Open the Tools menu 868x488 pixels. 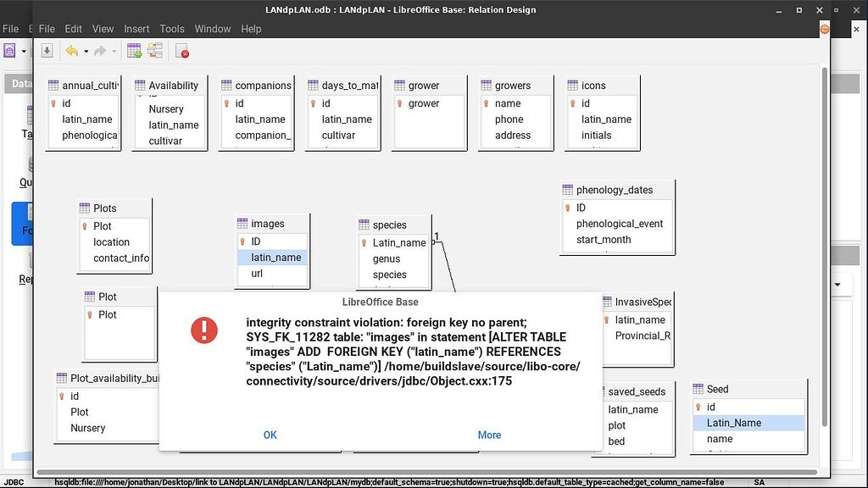172,28
